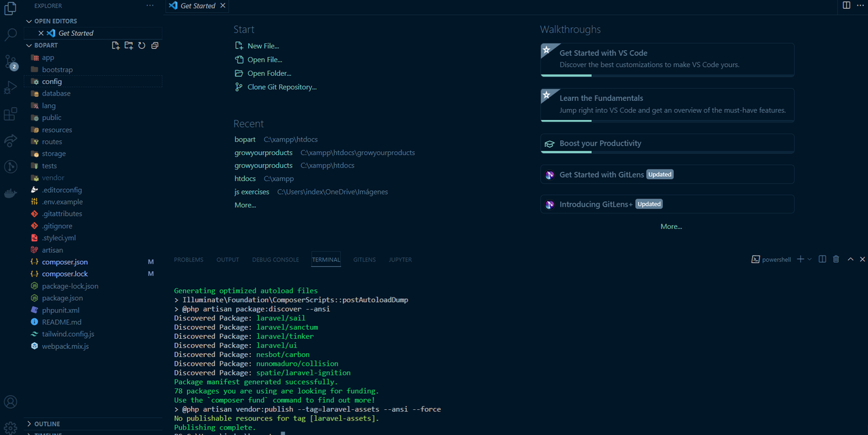Open Get Started with GitLens walkthrough

coord(667,174)
